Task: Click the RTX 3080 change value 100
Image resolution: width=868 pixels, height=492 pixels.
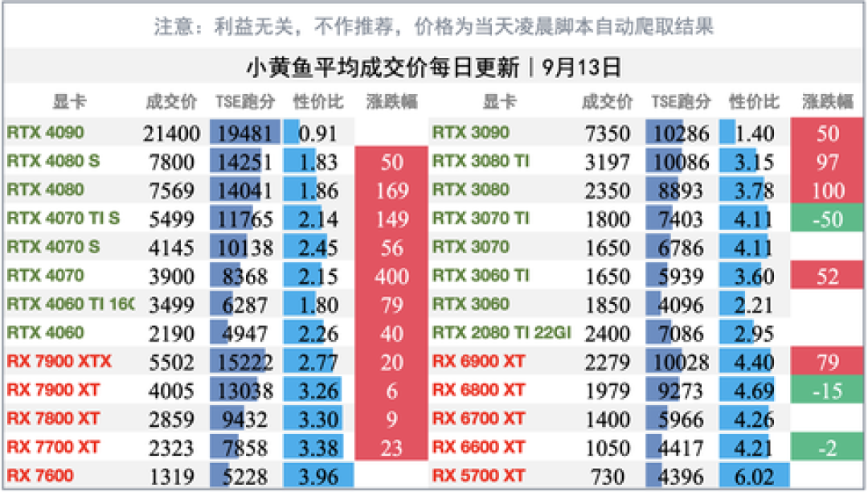Action: tap(827, 191)
